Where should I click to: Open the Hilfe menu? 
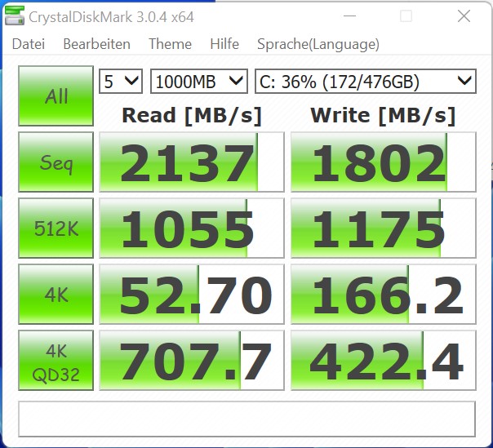point(224,44)
